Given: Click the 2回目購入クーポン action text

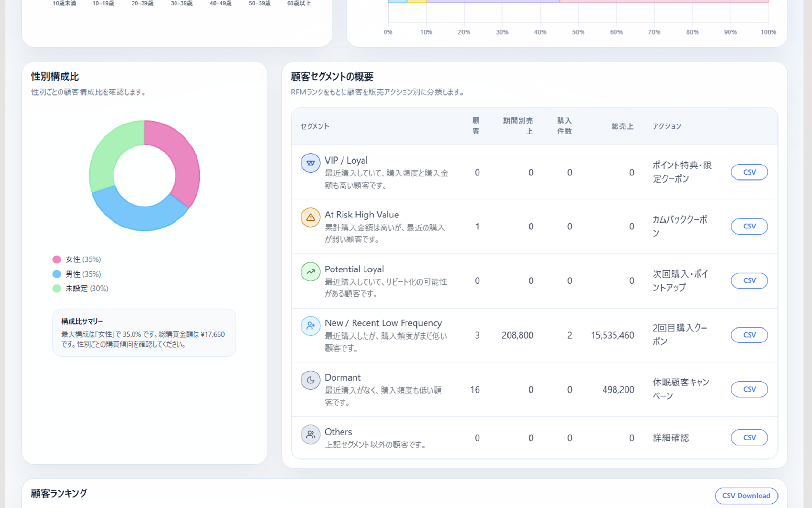Looking at the screenshot, I should (680, 335).
